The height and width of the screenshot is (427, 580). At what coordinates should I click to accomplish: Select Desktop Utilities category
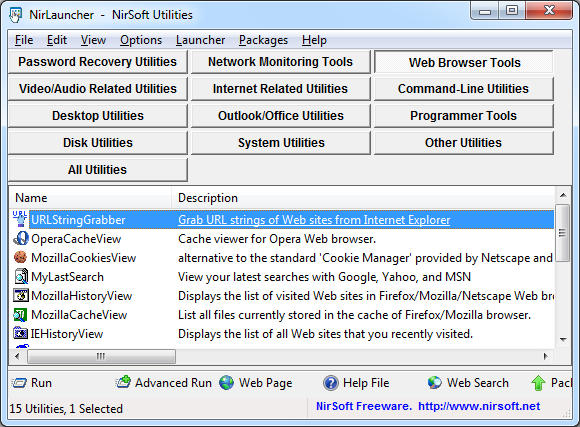[98, 116]
